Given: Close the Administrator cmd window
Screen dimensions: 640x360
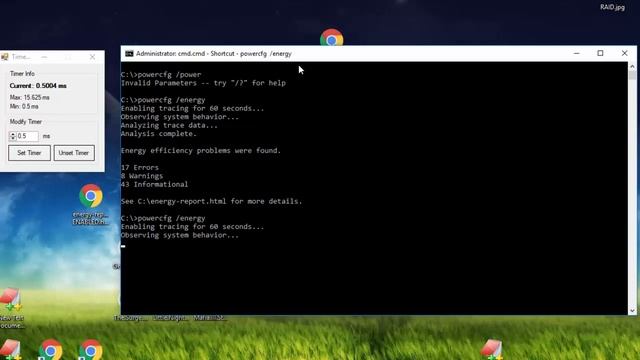Looking at the screenshot, I should [624, 53].
